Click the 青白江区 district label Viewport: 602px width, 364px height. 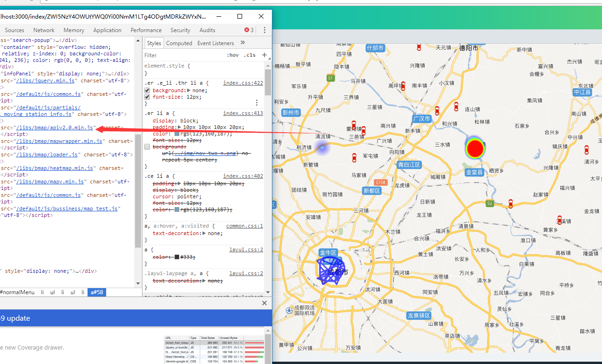click(x=409, y=165)
